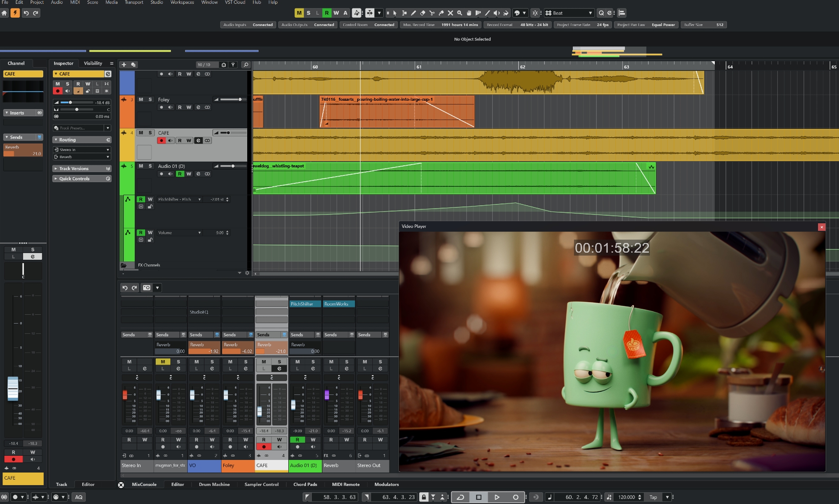The width and height of the screenshot is (839, 504).
Task: Click the Tap tempo button
Action: (653, 497)
